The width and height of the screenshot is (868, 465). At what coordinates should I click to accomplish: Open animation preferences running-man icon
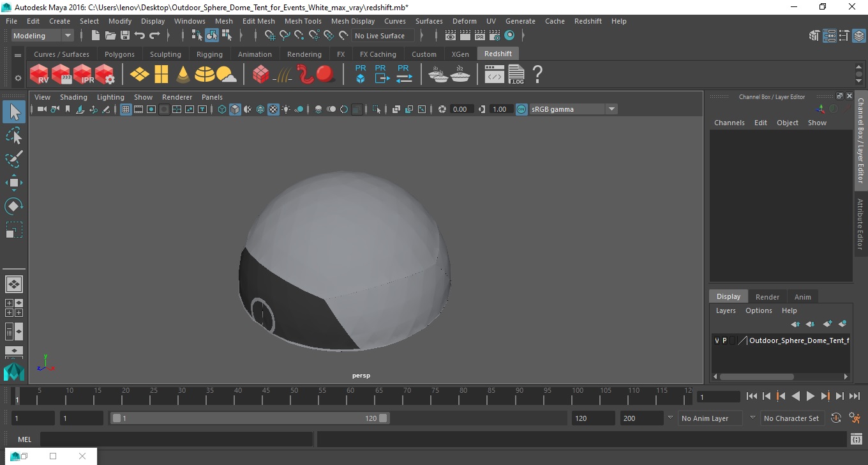[x=855, y=418]
